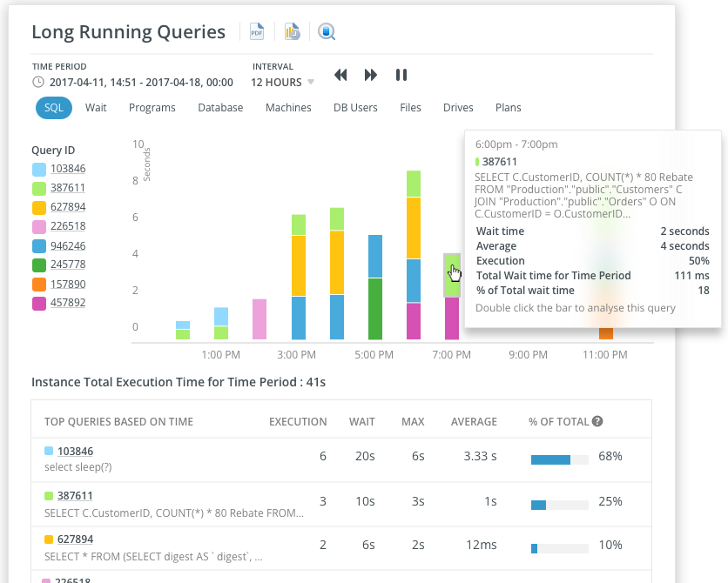Image resolution: width=728 pixels, height=583 pixels.
Task: Open the Plans tab
Action: (508, 108)
